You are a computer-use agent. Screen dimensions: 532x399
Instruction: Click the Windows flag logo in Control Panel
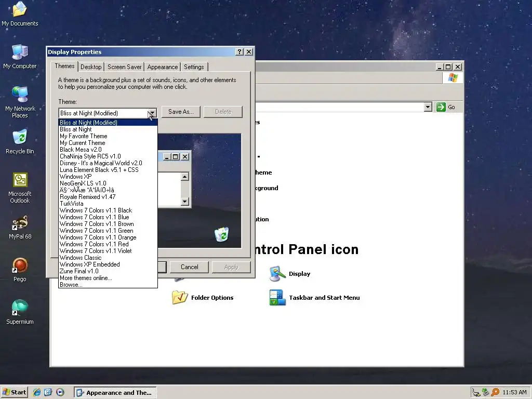coord(453,78)
